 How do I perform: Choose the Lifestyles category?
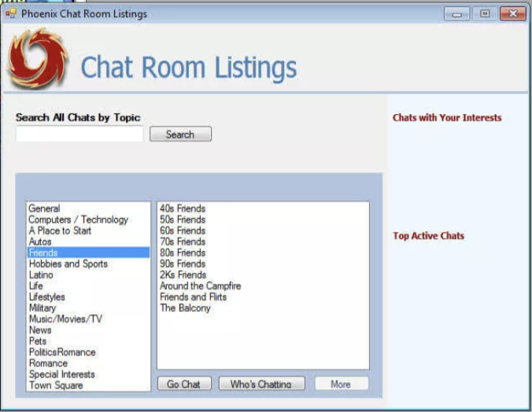click(88, 296)
